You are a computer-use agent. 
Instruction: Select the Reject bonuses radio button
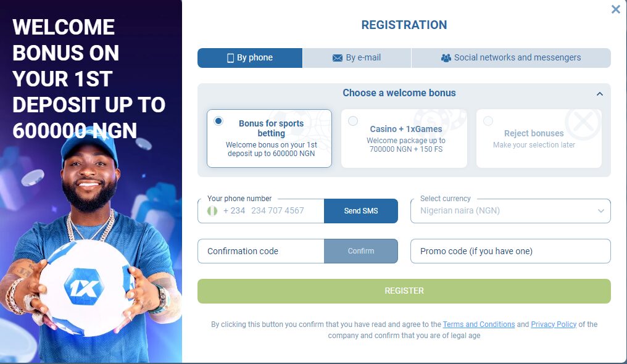click(488, 121)
